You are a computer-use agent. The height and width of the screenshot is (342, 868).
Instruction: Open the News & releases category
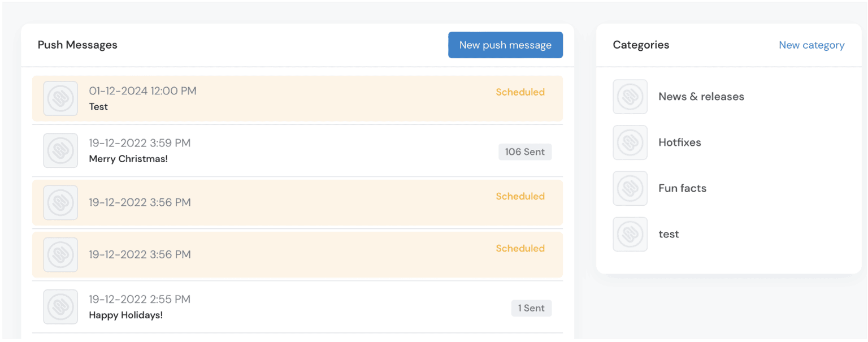(x=701, y=97)
